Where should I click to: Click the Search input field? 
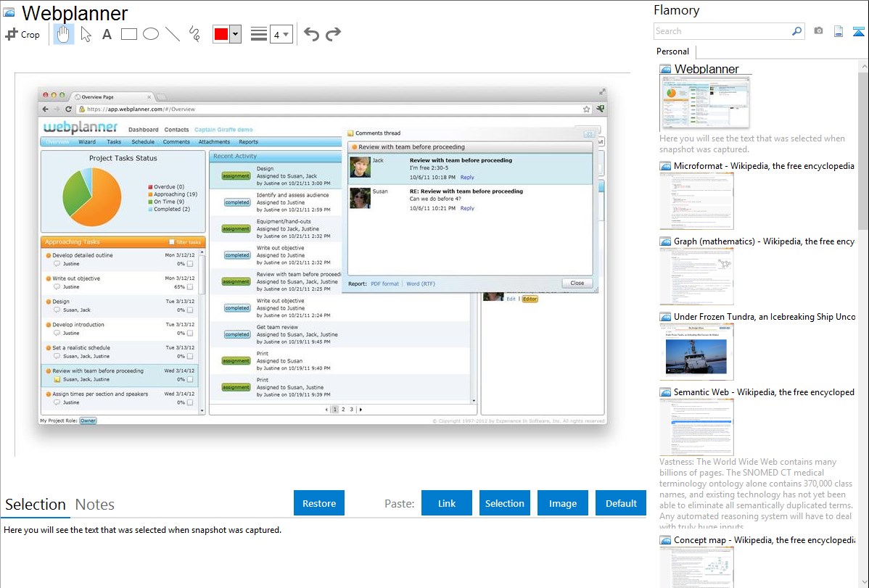click(x=722, y=31)
